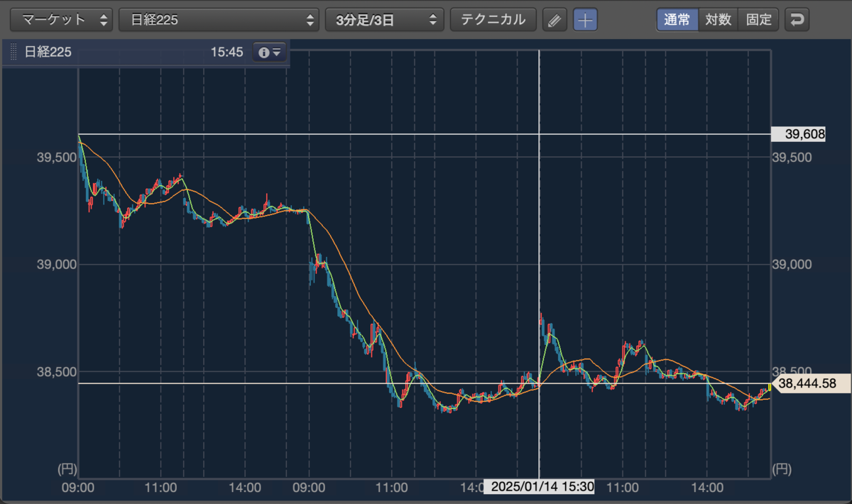Image resolution: width=852 pixels, height=504 pixels.
Task: Click the right 39,000 axis label
Action: tap(791, 264)
